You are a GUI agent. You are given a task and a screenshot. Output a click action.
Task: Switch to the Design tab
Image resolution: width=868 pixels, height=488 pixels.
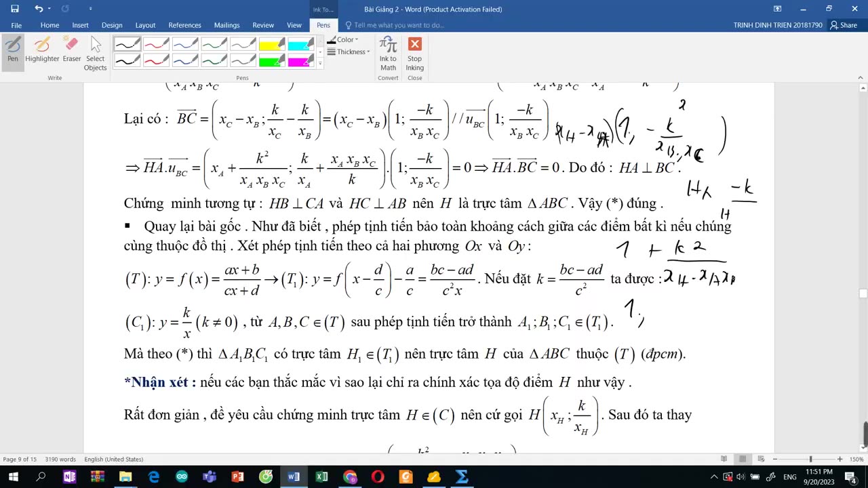point(112,25)
